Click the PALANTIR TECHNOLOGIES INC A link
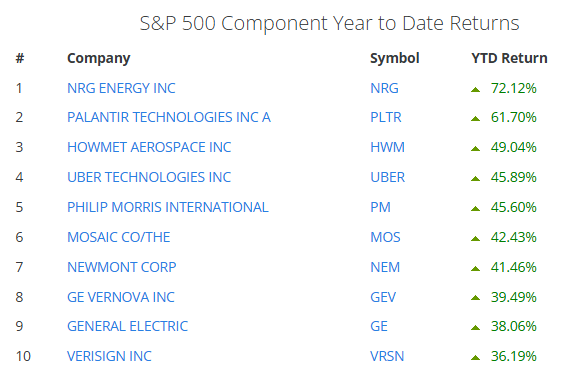This screenshot has width=563, height=365. (169, 117)
